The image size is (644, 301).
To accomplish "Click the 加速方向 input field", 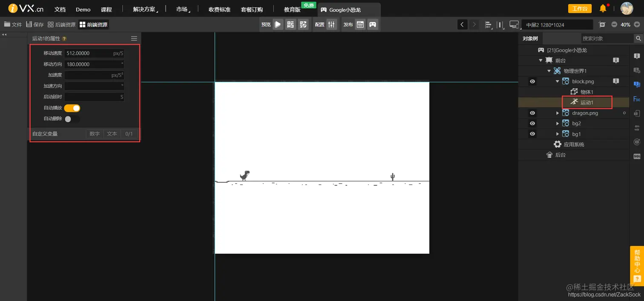I will click(94, 86).
